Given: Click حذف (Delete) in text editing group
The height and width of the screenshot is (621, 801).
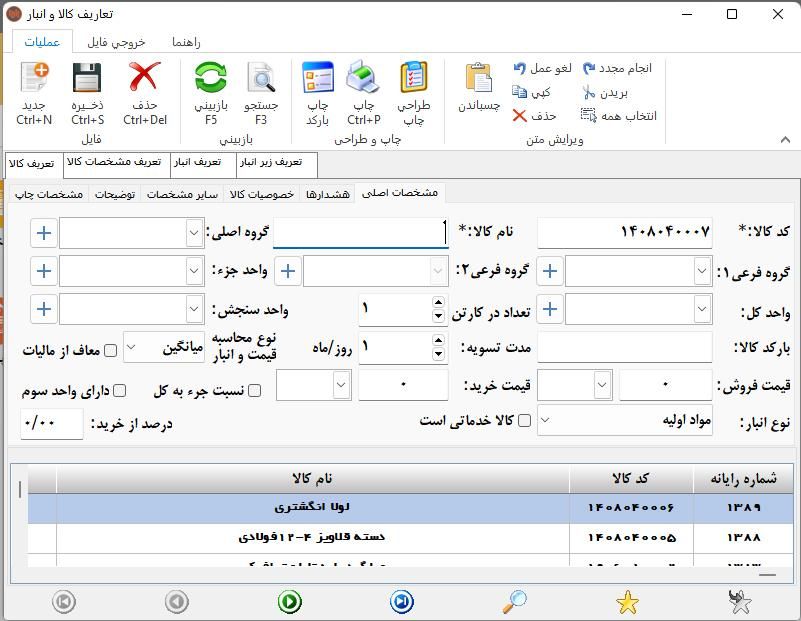Looking at the screenshot, I should point(534,116).
